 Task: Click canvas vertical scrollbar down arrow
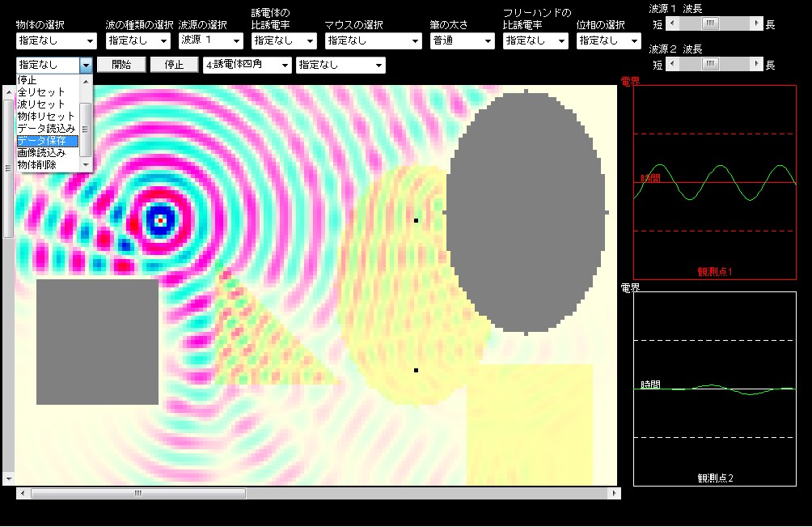point(8,478)
